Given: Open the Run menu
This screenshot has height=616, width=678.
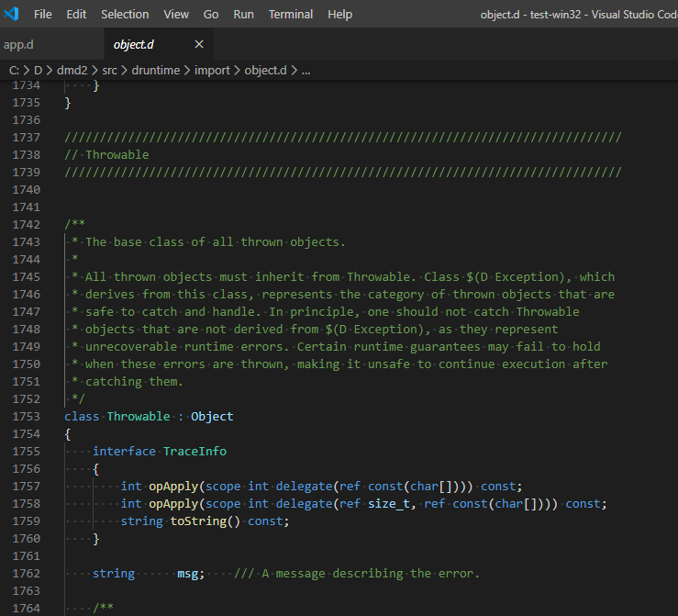Looking at the screenshot, I should coord(243,15).
